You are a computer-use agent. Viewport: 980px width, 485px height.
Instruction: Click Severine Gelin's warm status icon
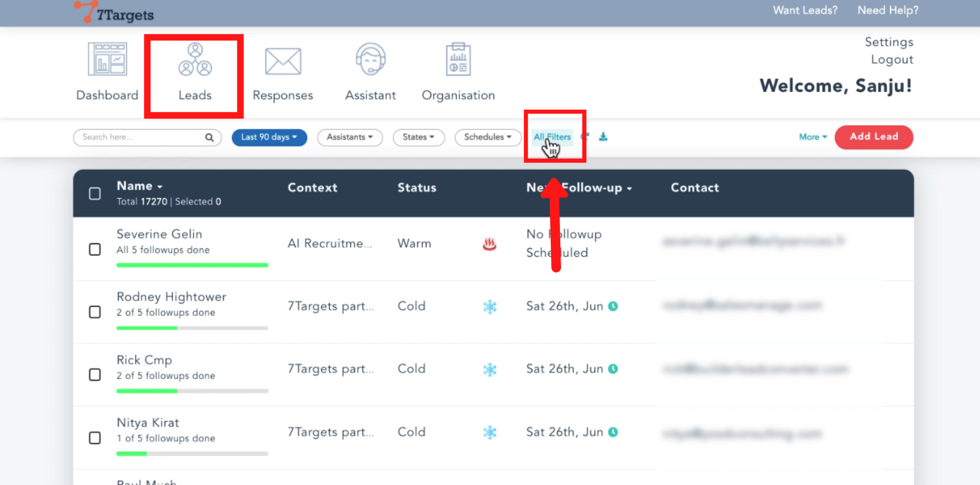[489, 244]
